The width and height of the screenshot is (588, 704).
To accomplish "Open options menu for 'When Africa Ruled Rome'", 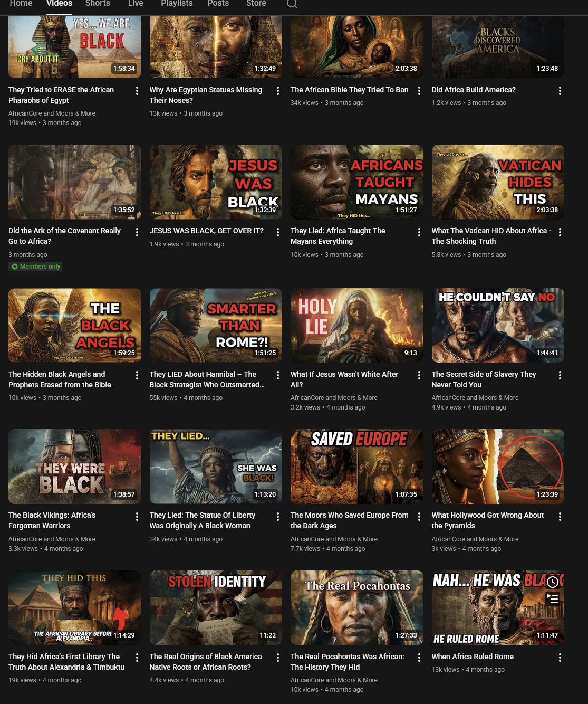I will click(560, 658).
